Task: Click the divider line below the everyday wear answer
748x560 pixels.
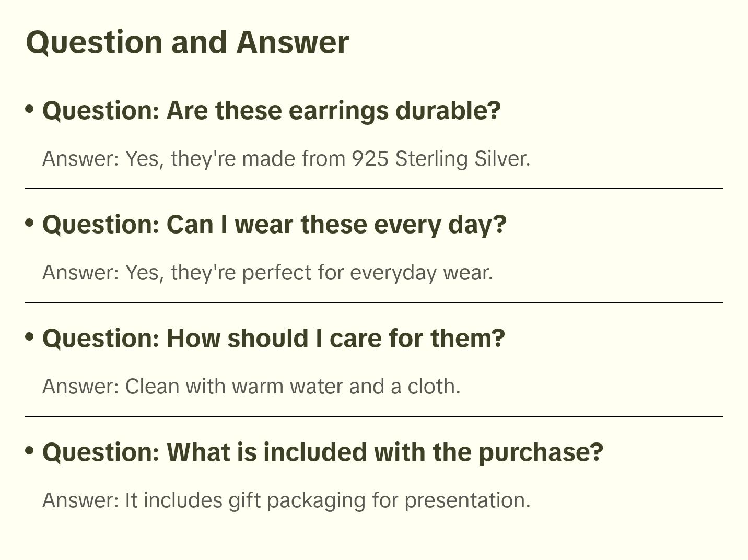Action: [373, 302]
